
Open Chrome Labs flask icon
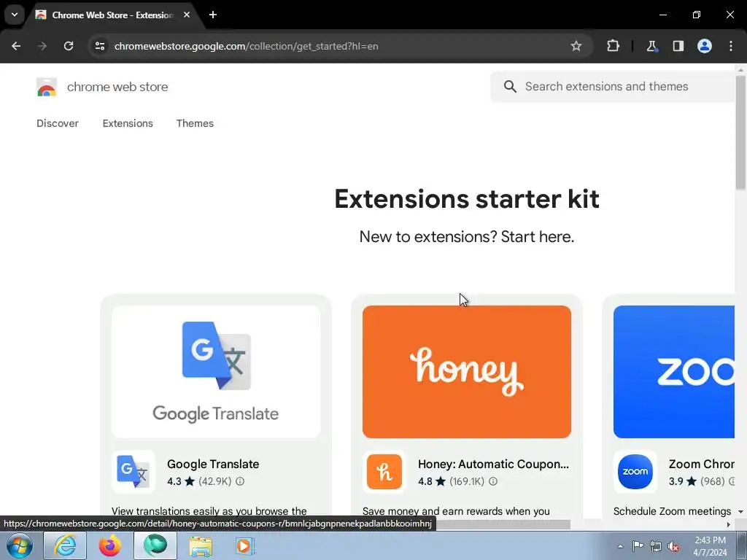[651, 46]
